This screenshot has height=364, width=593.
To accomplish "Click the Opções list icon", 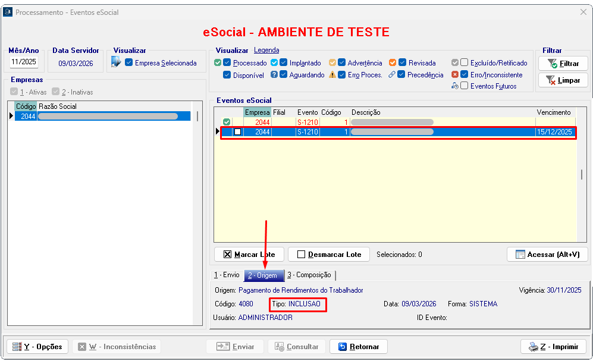I will pos(17,347).
